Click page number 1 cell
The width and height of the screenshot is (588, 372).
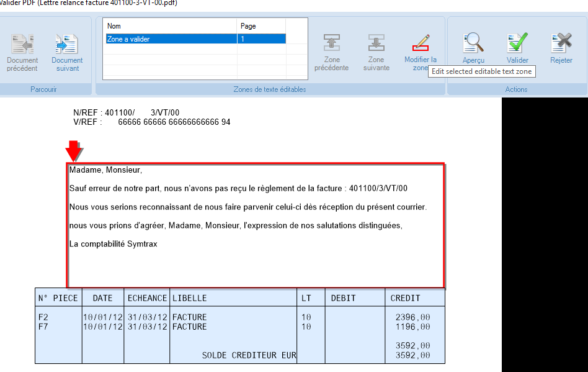point(261,39)
